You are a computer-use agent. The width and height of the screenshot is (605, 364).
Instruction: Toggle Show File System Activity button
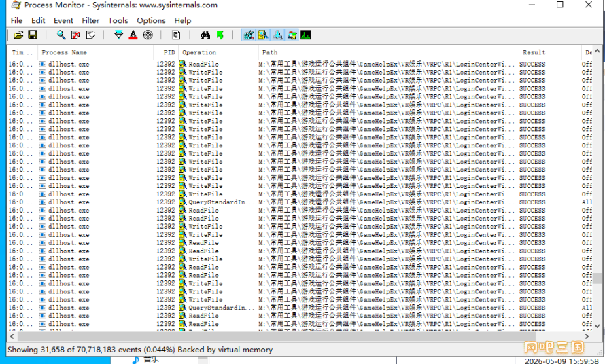tap(263, 35)
